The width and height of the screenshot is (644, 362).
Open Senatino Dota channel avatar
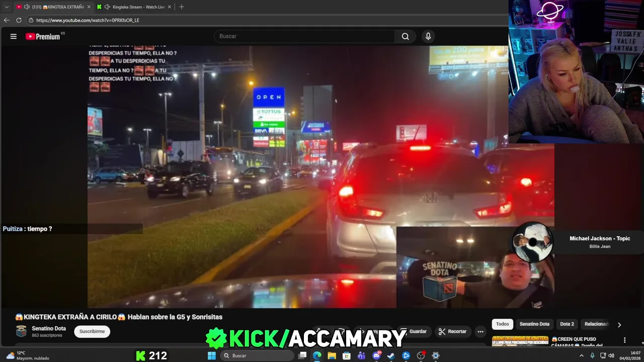point(21,331)
